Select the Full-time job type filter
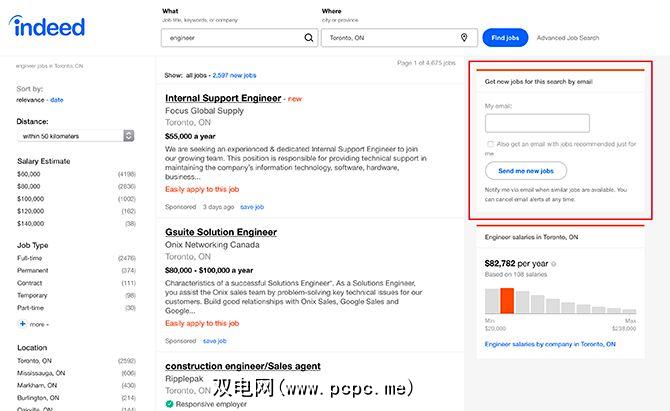 [x=30, y=258]
